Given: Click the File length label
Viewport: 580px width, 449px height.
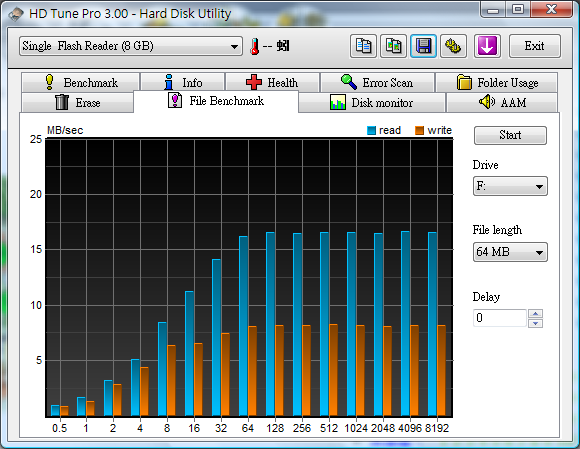Looking at the screenshot, I should tap(497, 230).
